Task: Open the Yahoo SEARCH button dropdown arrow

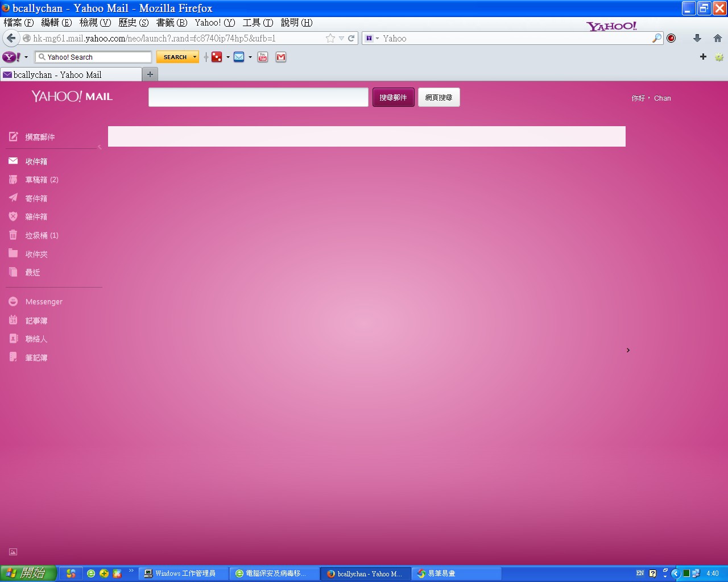Action: pyautogui.click(x=195, y=57)
